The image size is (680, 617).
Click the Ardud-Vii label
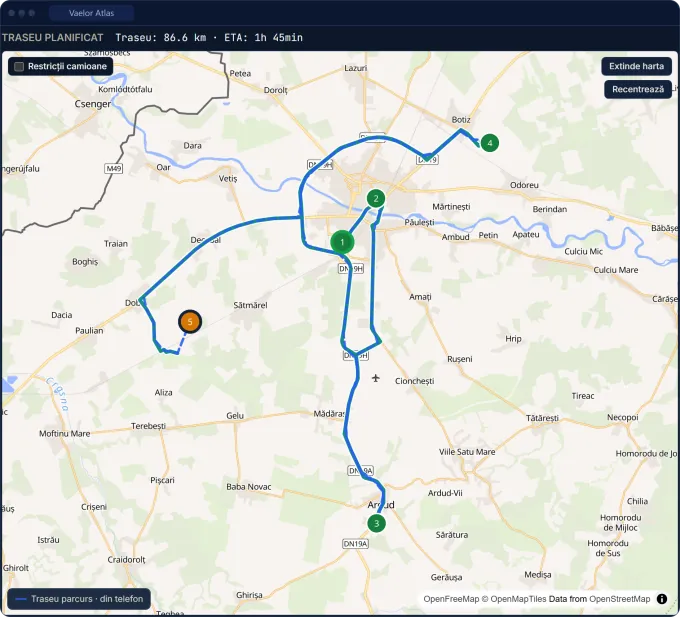click(445, 493)
